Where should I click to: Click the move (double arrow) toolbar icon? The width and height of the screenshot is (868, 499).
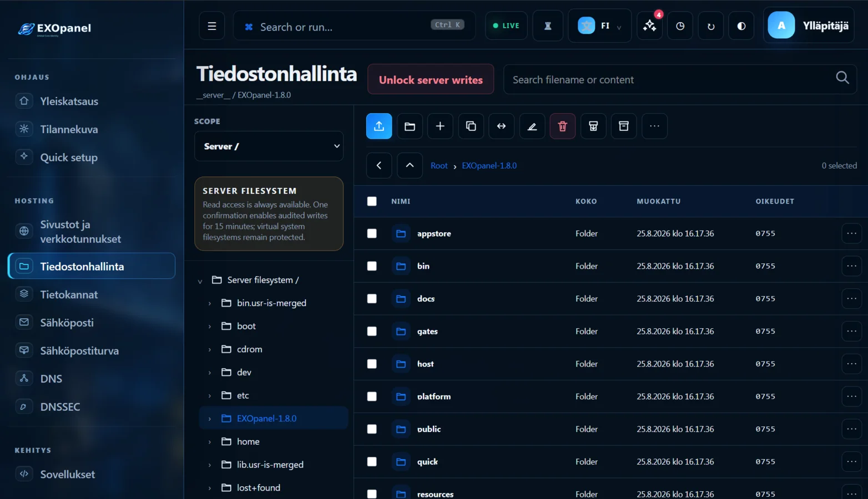[x=501, y=126]
